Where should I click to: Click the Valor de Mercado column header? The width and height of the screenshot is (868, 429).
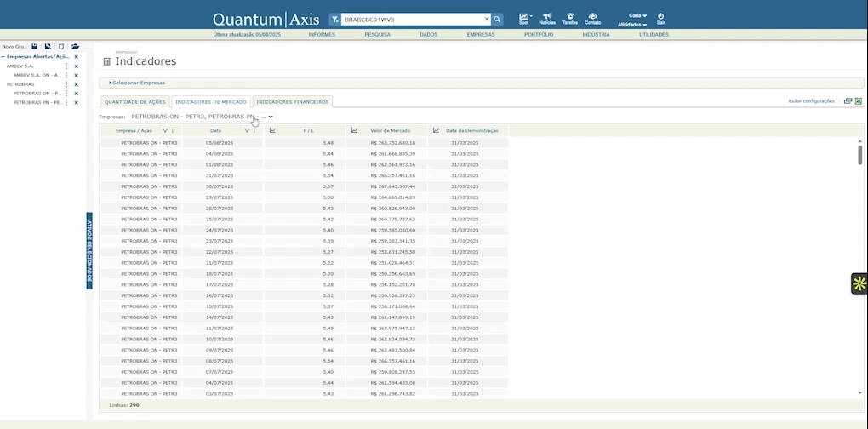[391, 131]
